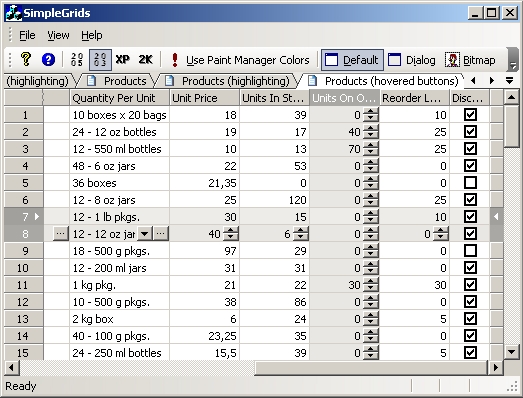Click Unit Price cell "21,35"
The image size is (523, 398).
(x=204, y=183)
